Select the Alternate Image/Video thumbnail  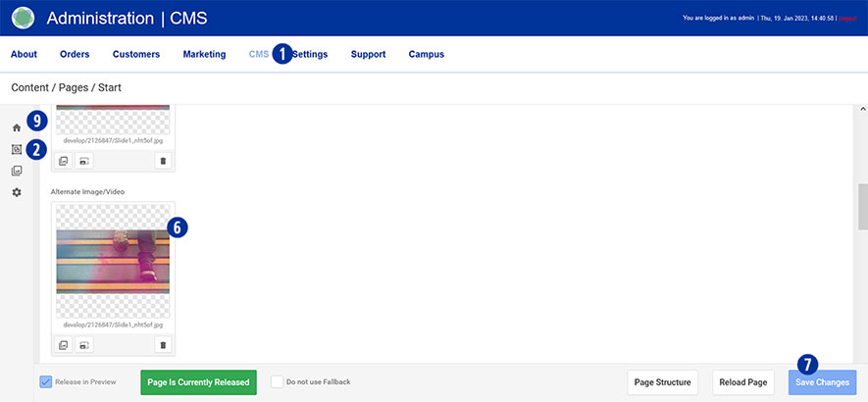[x=113, y=260]
